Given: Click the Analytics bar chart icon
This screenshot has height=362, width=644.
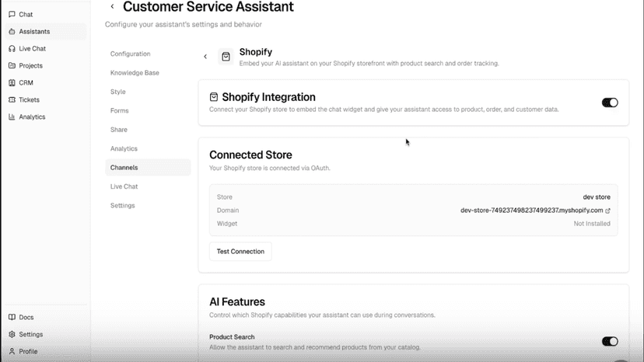Looking at the screenshot, I should tap(12, 117).
